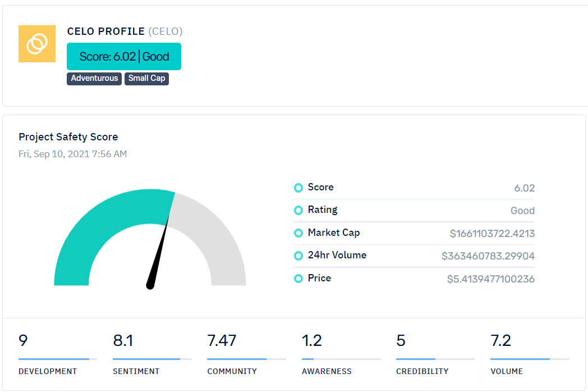Click the Rating value Good
The height and width of the screenshot is (392, 588).
pyautogui.click(x=522, y=210)
